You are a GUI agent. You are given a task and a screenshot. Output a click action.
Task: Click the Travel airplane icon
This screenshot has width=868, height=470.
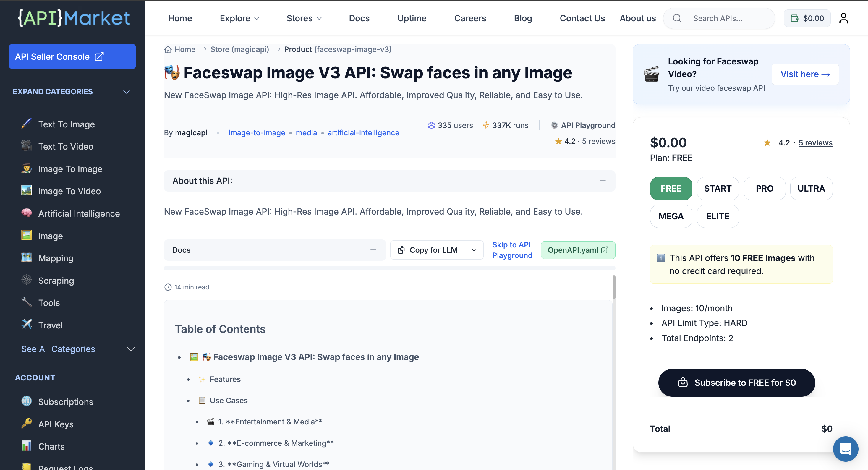[x=27, y=325]
